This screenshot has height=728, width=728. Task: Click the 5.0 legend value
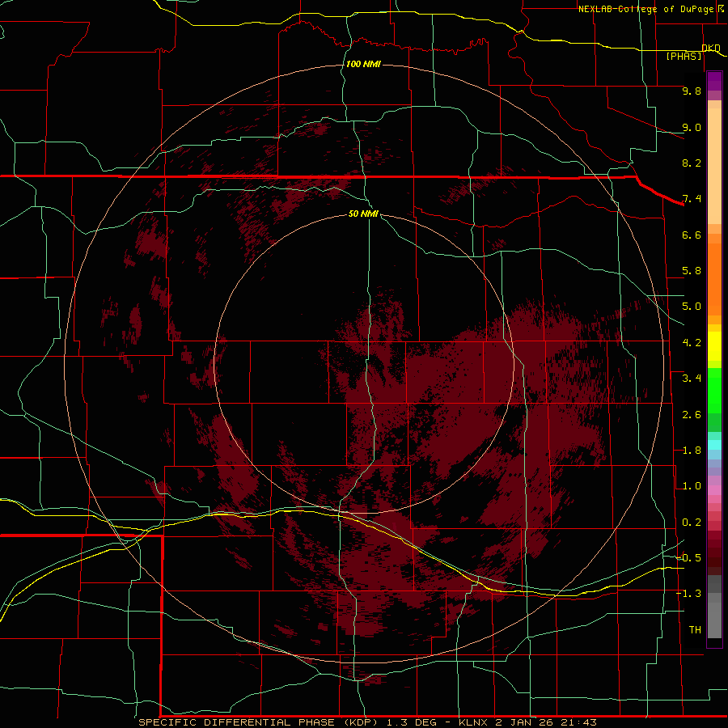(x=692, y=307)
